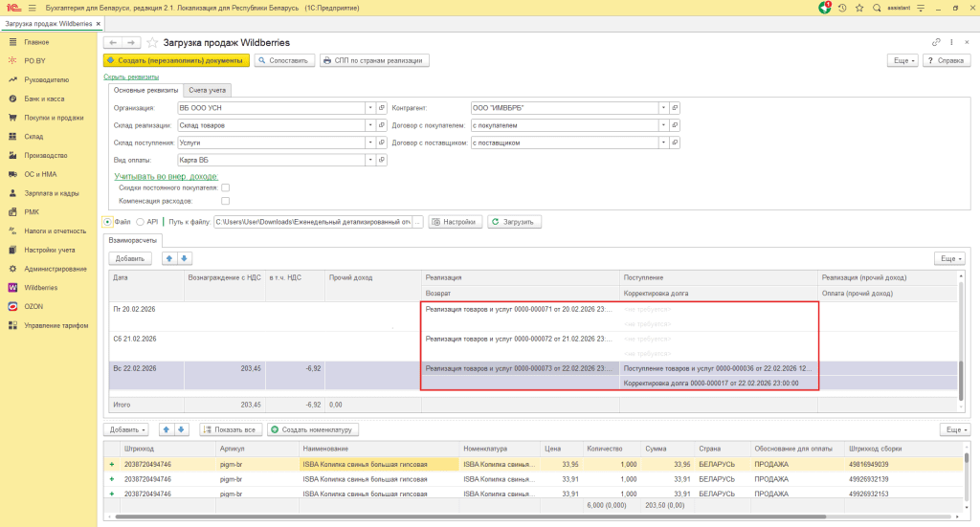
Task: Click the Скрыть реквизиты link
Action: point(131,77)
